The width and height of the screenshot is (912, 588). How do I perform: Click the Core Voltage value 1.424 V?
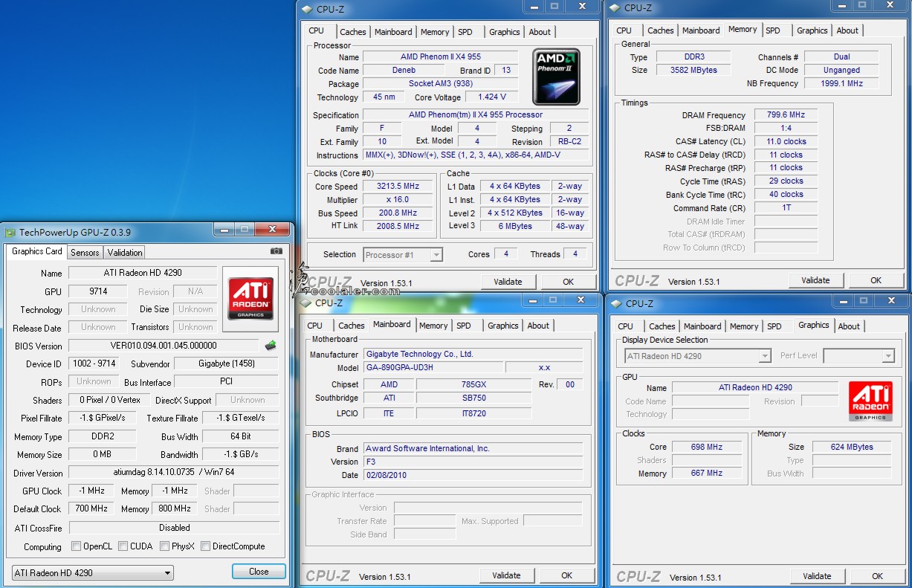pyautogui.click(x=492, y=97)
